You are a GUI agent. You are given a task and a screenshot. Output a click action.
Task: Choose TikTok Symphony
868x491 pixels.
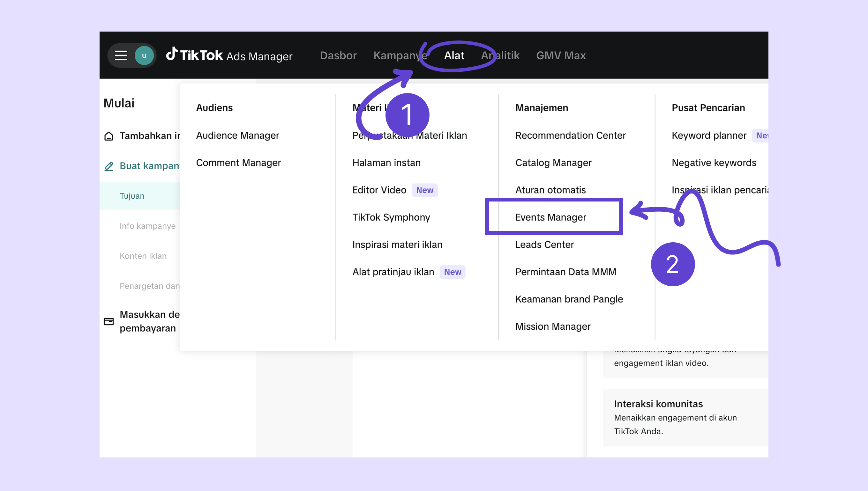391,217
